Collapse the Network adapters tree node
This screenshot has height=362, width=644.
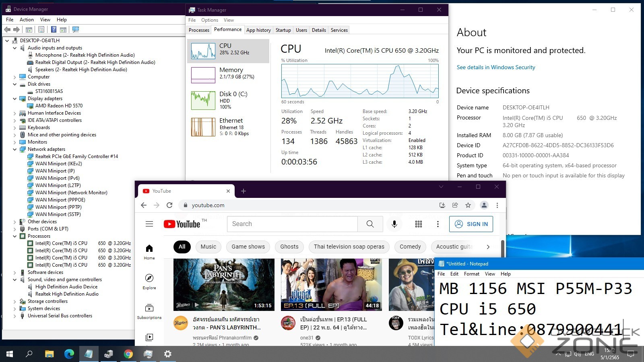(x=15, y=149)
